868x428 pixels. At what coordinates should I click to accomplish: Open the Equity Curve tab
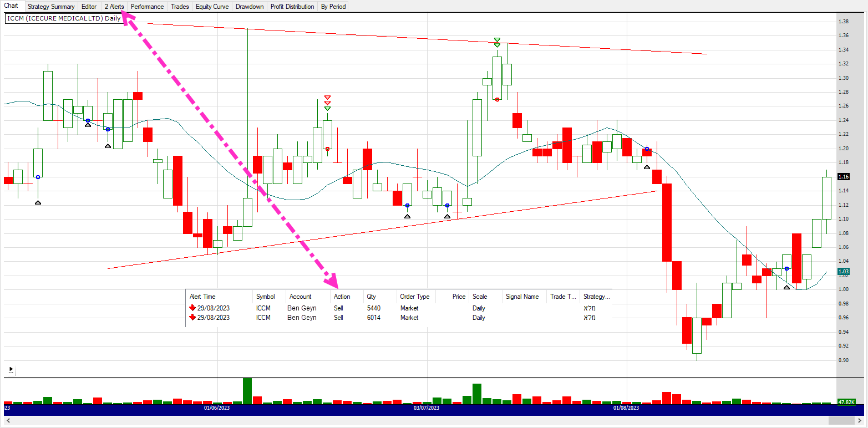point(212,7)
